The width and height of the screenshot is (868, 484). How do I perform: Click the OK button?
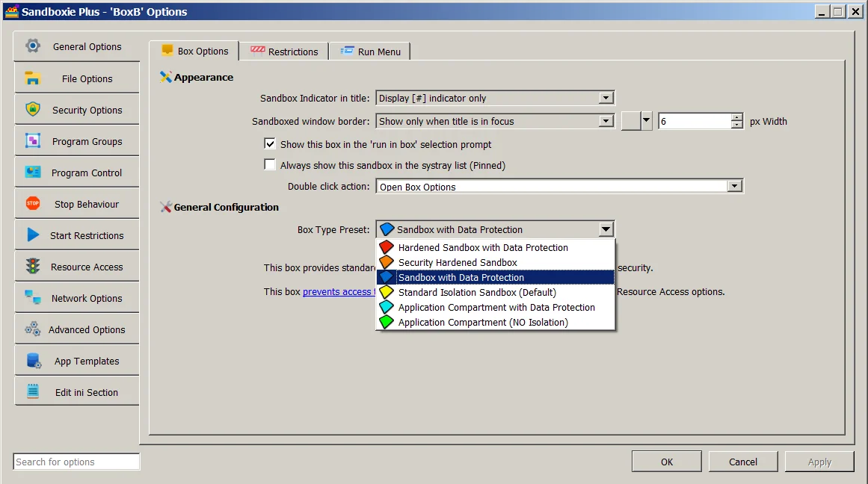pos(666,462)
